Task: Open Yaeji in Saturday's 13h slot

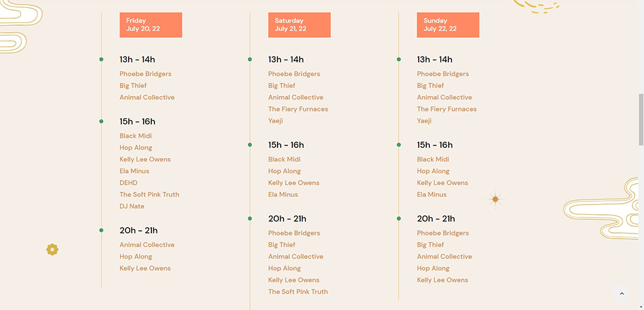Action: 276,121
